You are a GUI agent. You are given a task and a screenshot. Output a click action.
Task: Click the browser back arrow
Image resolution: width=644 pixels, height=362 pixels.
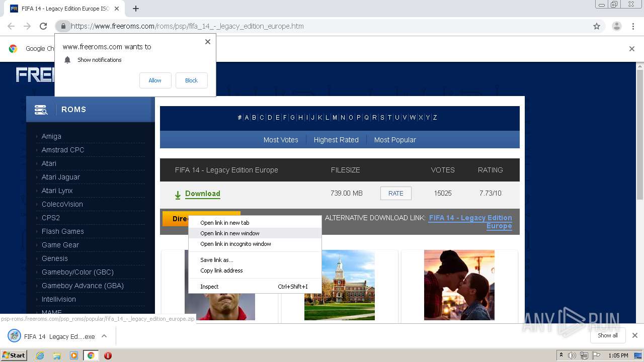coord(11,26)
